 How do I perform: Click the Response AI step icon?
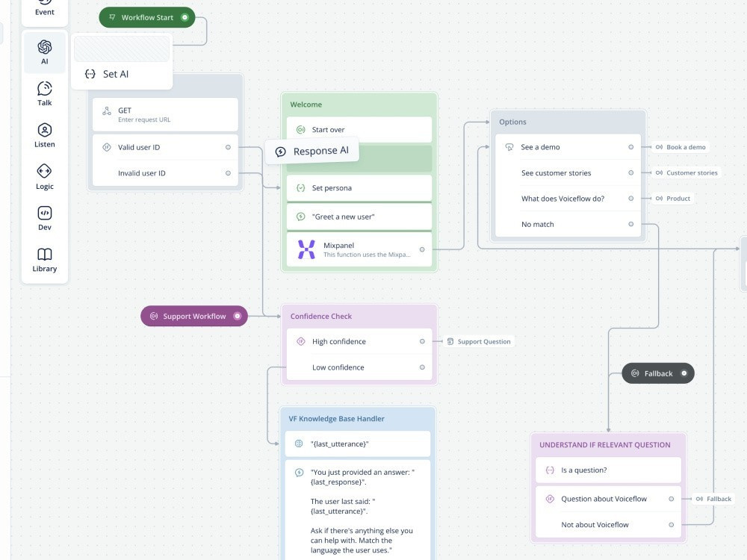(x=280, y=150)
